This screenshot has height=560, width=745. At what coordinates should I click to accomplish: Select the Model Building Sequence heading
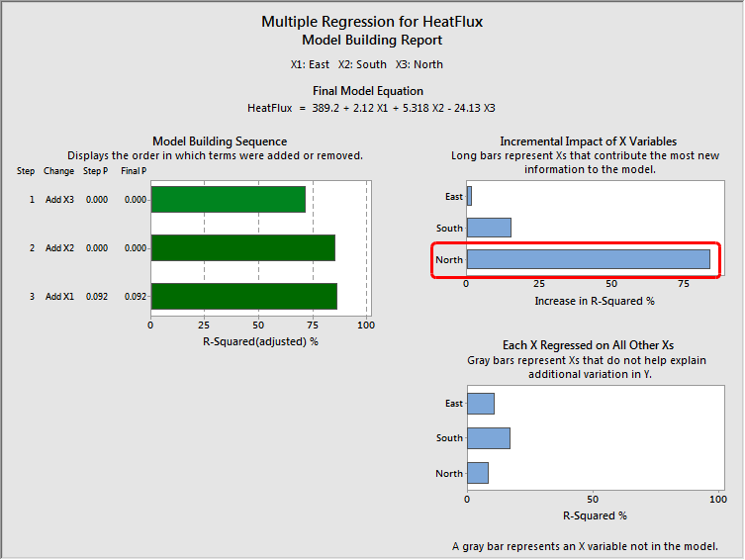tap(220, 141)
